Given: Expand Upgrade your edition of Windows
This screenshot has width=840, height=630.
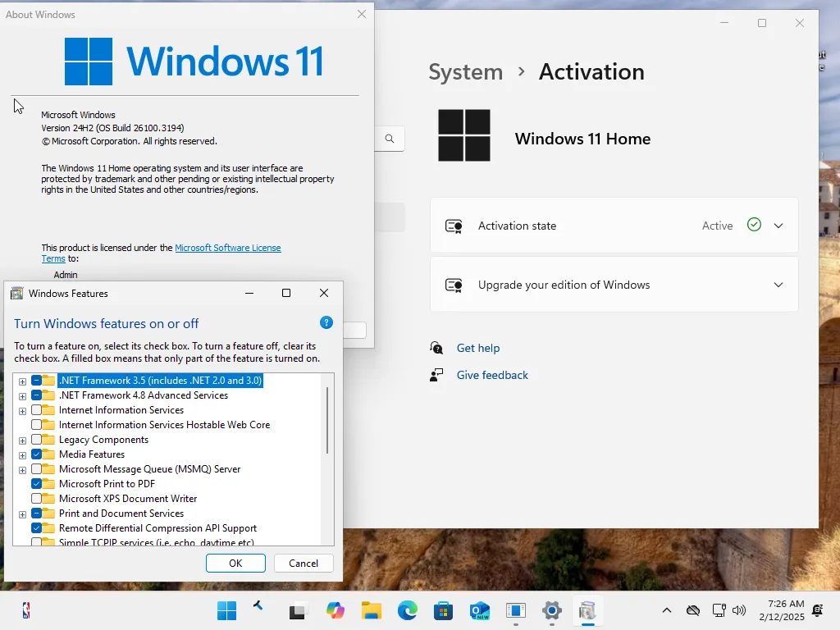Looking at the screenshot, I should coord(778,285).
